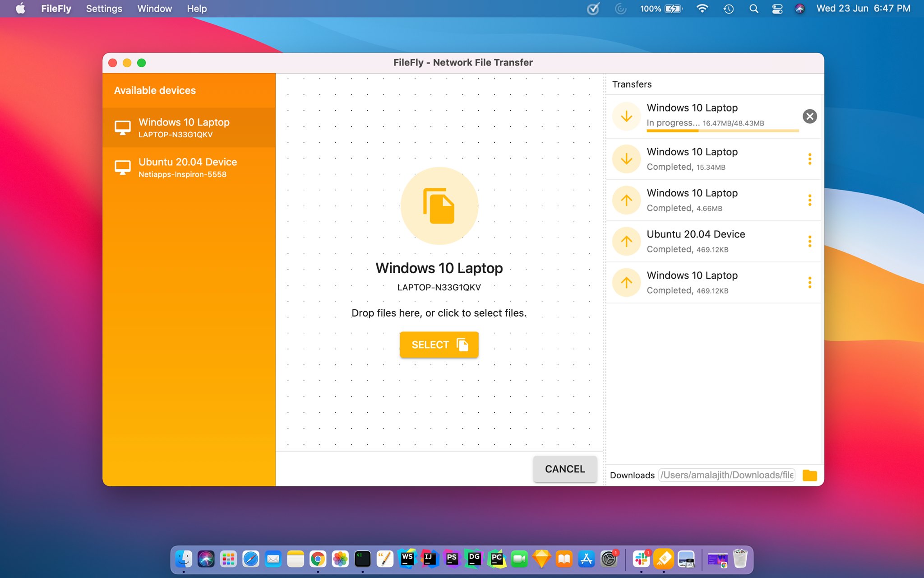The width and height of the screenshot is (924, 578).
Task: Open the Apple menu
Action: 21,9
